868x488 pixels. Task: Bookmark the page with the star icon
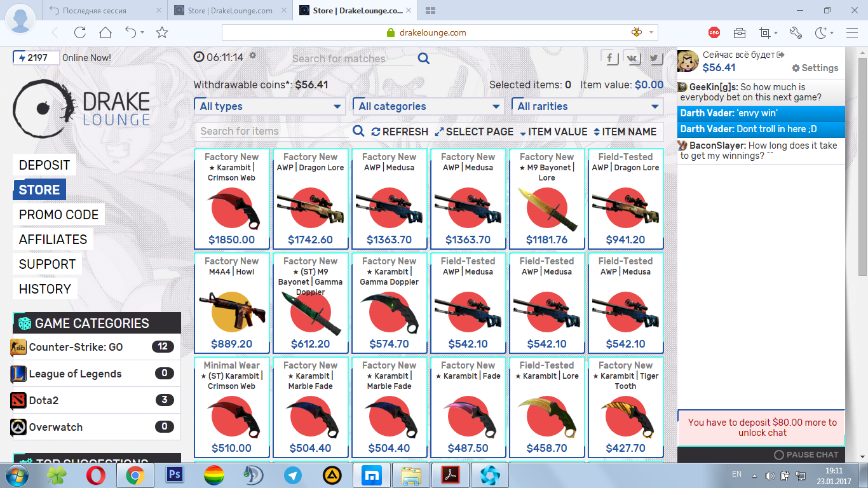162,32
